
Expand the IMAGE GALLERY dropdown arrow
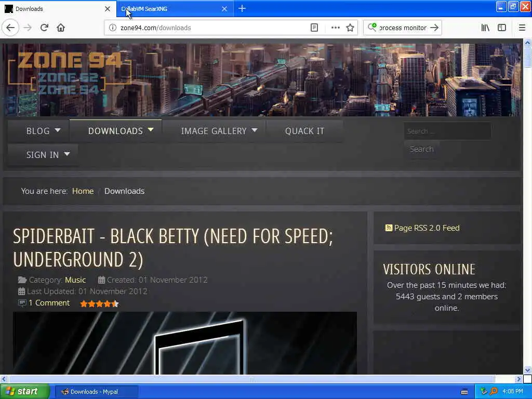[x=255, y=130]
